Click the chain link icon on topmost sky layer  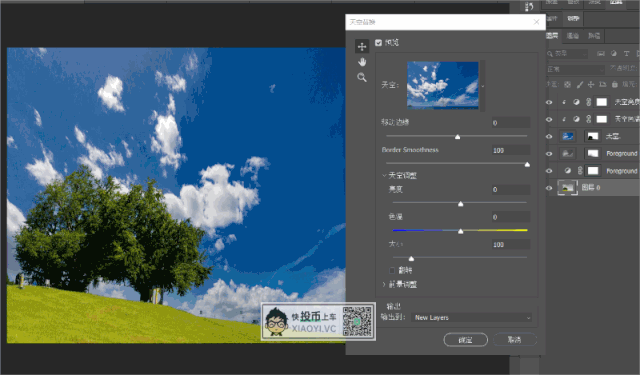[x=588, y=102]
